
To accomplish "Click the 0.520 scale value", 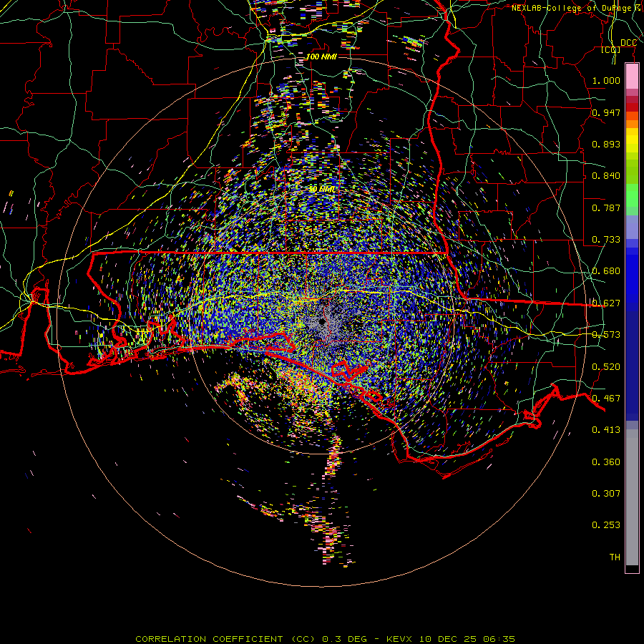I will tap(606, 367).
